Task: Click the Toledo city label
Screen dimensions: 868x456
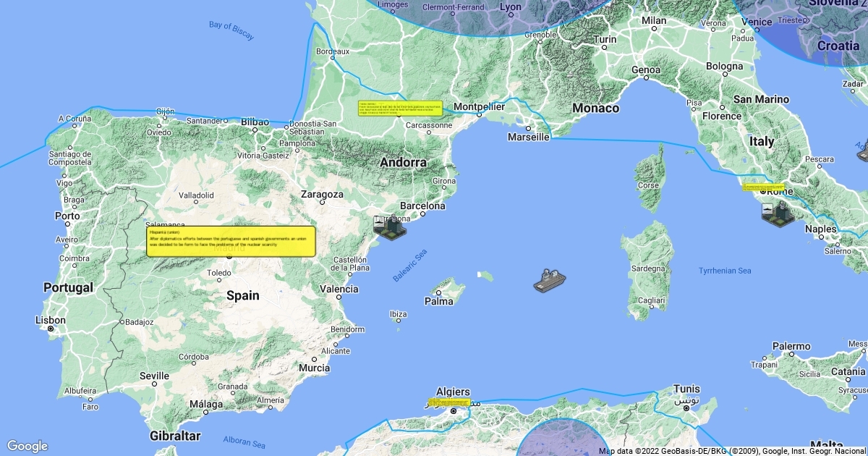Action: click(218, 274)
